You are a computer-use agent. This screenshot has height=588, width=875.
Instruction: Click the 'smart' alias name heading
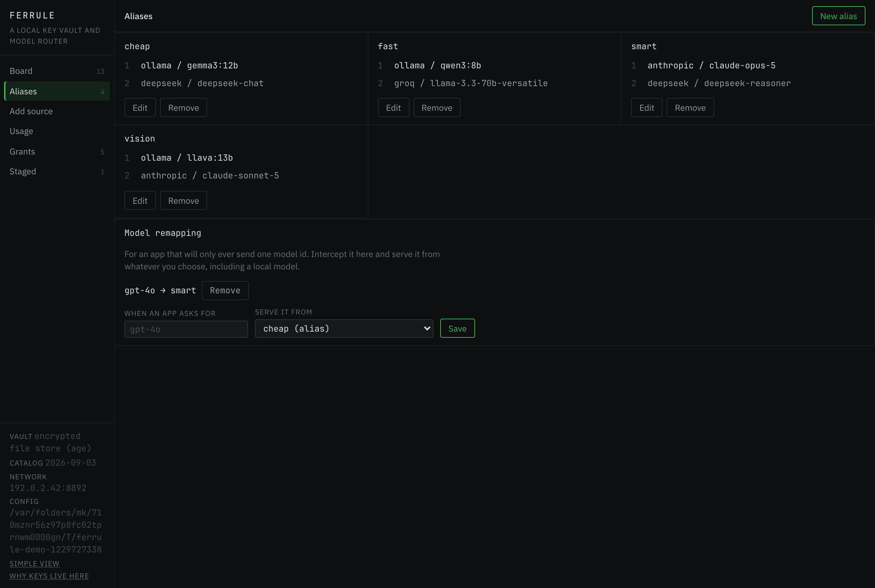click(644, 46)
